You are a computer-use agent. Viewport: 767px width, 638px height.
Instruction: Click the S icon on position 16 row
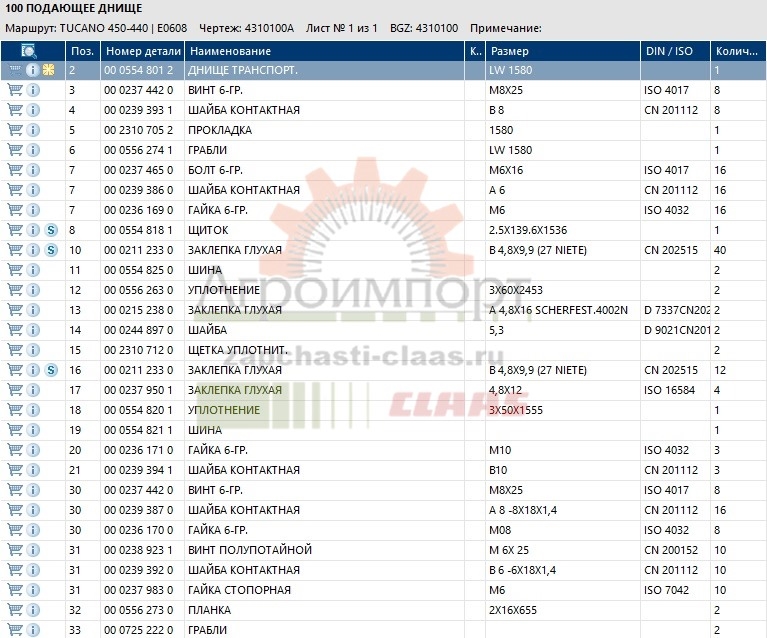click(51, 370)
